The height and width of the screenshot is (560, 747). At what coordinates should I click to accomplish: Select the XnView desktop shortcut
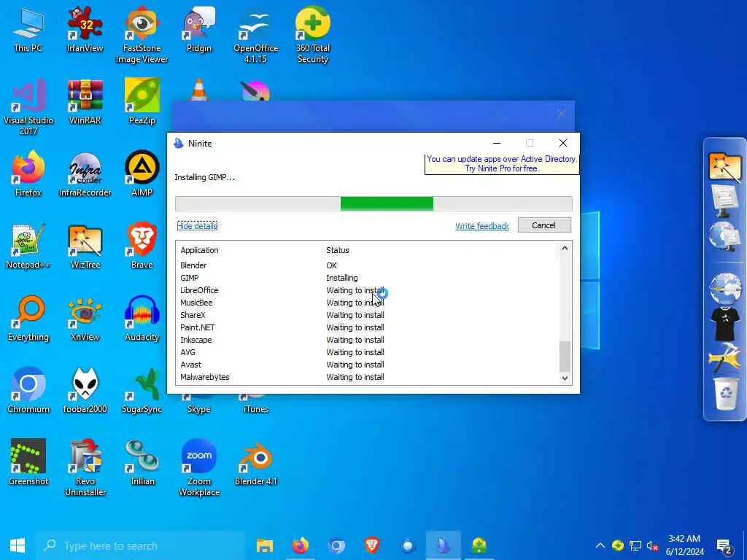(x=85, y=319)
